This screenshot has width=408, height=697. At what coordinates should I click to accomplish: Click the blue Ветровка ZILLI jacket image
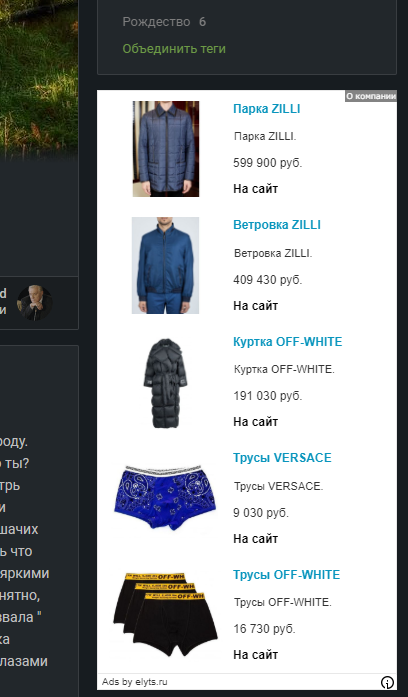click(x=165, y=265)
